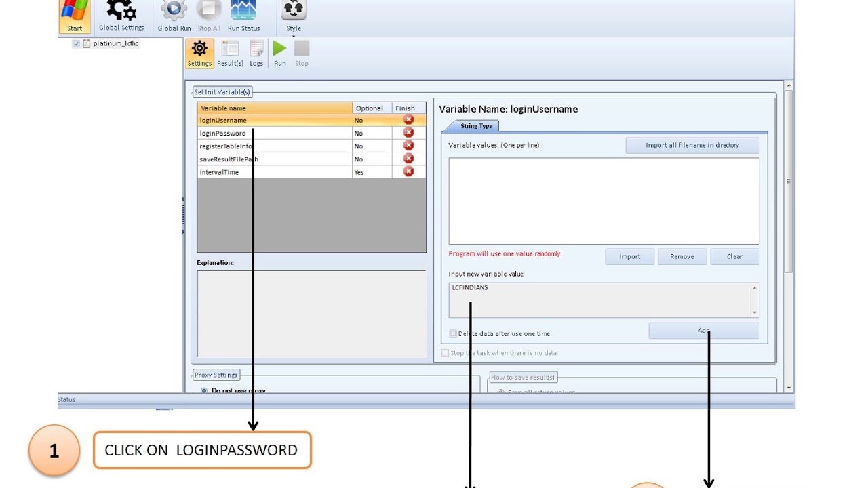Enable Delete data after use one time
Viewport: 868px width, 488px height.
pos(453,333)
